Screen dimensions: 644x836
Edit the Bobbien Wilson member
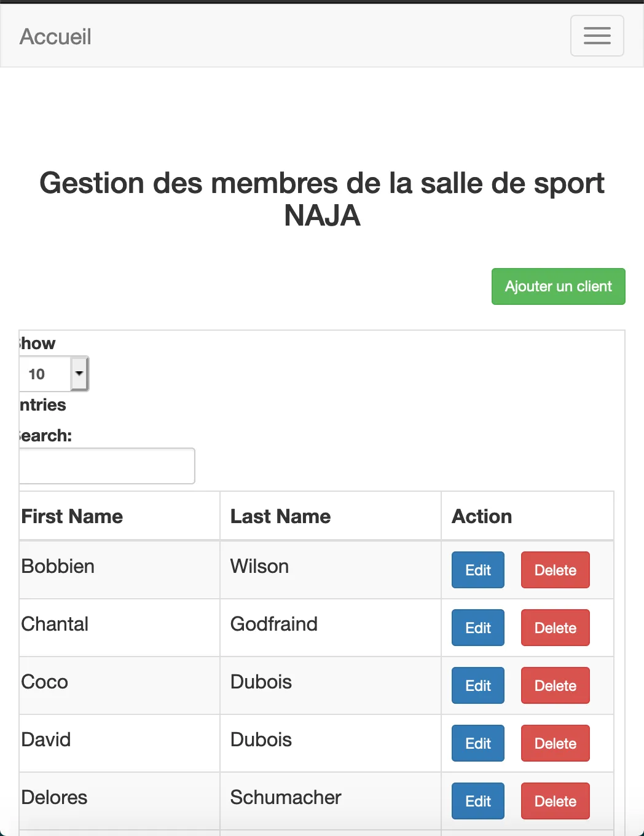point(477,570)
